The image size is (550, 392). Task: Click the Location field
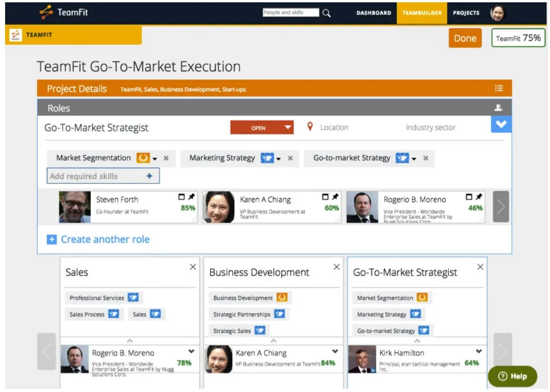tap(334, 128)
